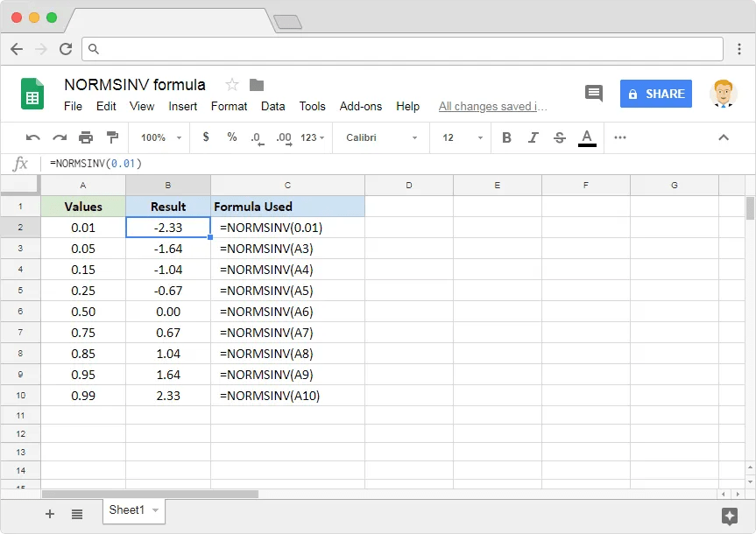Screen dimensions: 756x534
Task: Open zoom level 100% dropdown
Action: point(160,137)
